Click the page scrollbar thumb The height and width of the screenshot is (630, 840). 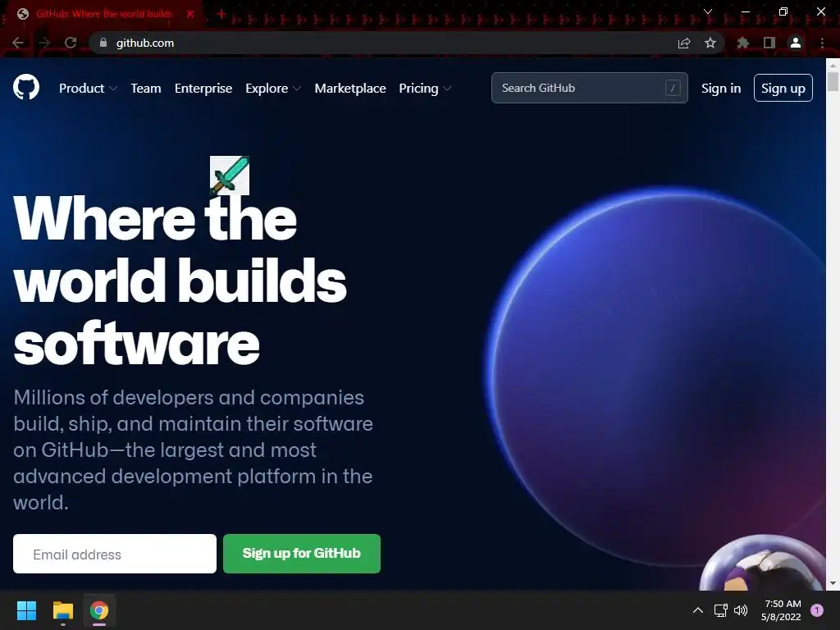[833, 82]
